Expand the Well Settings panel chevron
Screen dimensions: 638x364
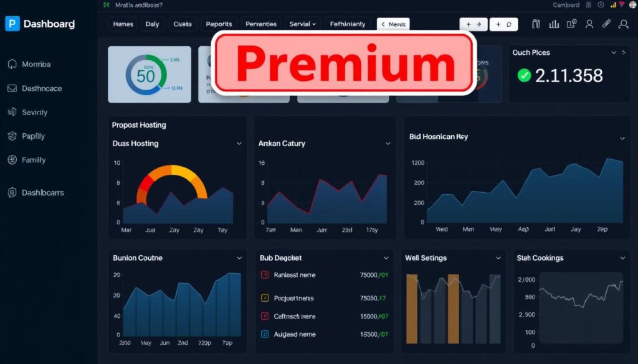tap(498, 258)
